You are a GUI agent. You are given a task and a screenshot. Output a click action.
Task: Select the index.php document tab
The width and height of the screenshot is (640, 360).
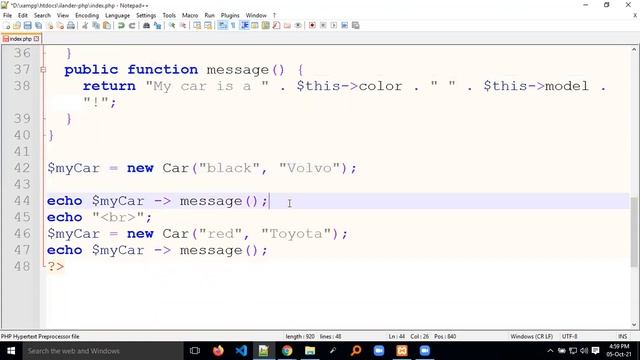pyautogui.click(x=20, y=39)
